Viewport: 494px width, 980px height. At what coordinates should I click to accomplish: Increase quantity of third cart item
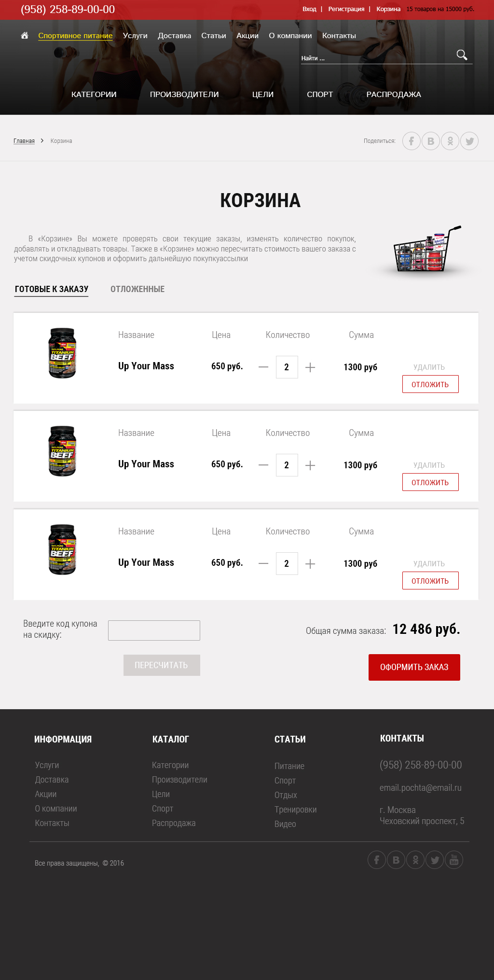310,564
